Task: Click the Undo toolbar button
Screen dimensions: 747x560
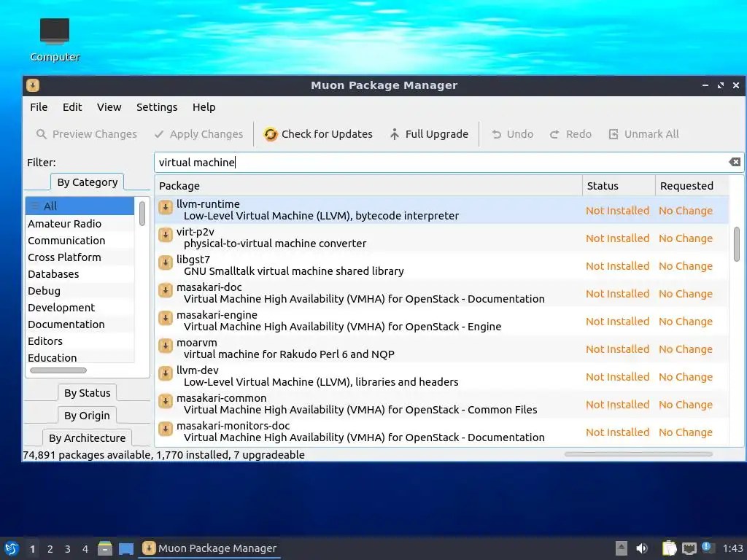Action: click(x=512, y=134)
